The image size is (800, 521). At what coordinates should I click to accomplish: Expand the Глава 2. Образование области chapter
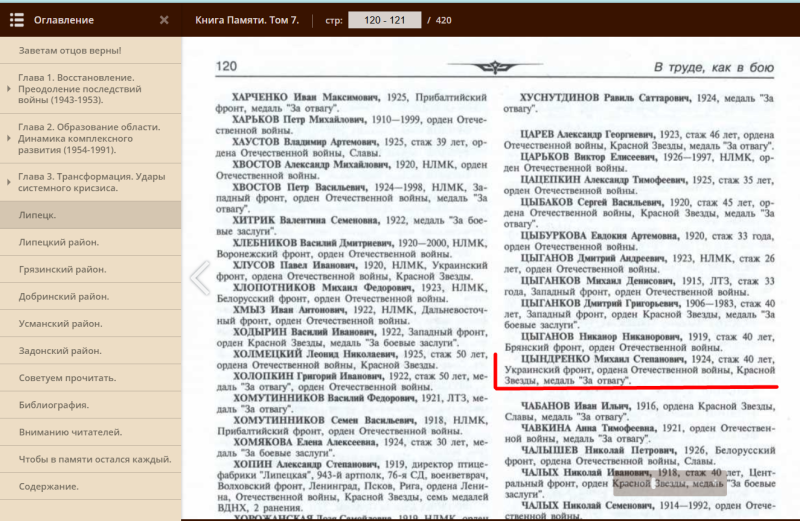[9, 138]
